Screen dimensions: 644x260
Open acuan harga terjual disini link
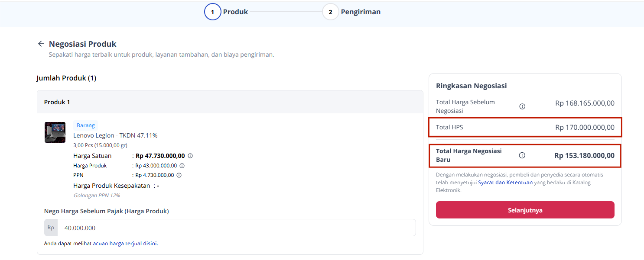click(x=125, y=244)
